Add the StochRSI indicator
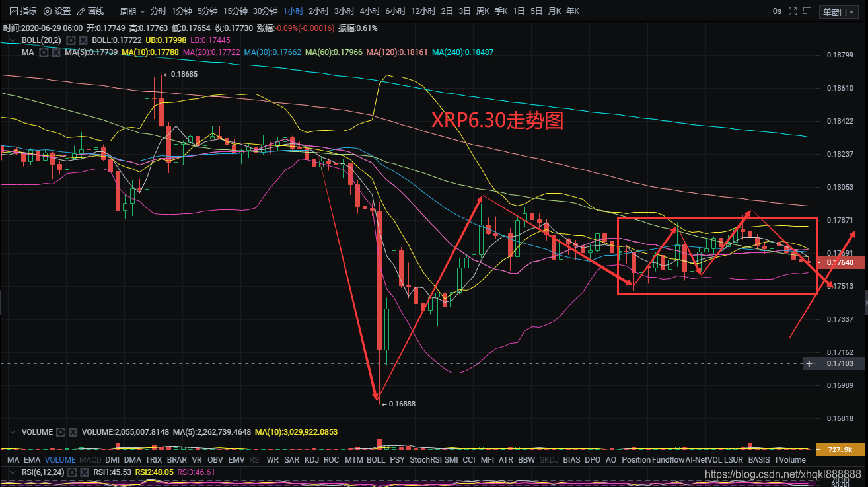Image resolution: width=868 pixels, height=487 pixels. [425, 459]
